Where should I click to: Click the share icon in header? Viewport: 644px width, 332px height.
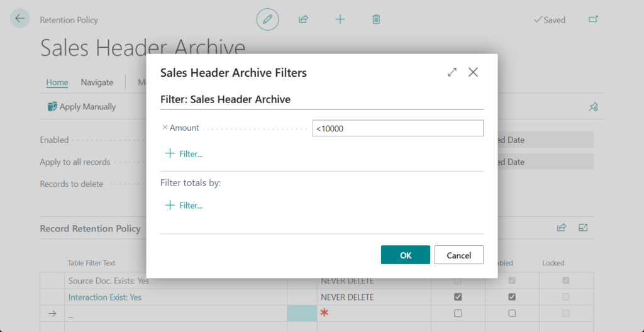[x=303, y=19]
